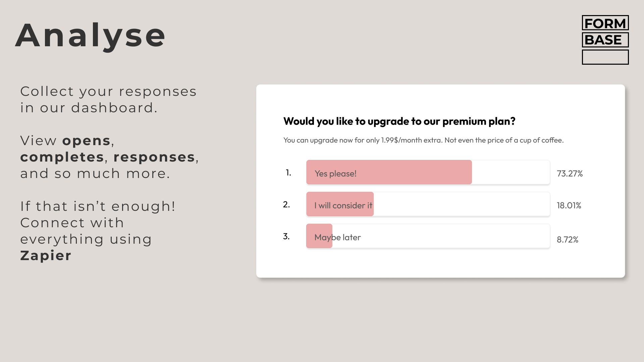The height and width of the screenshot is (362, 644).
Task: Click the number 3. list marker
Action: (x=286, y=236)
